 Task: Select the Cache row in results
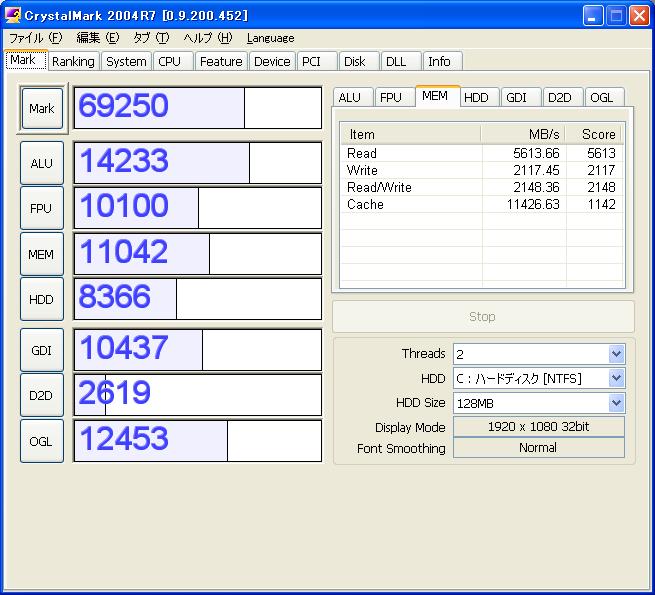(482, 204)
